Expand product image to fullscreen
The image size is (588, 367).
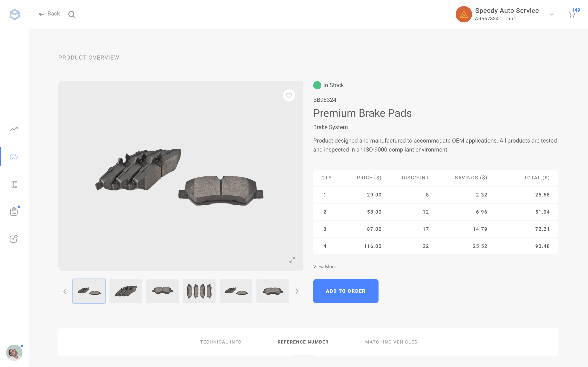292,260
